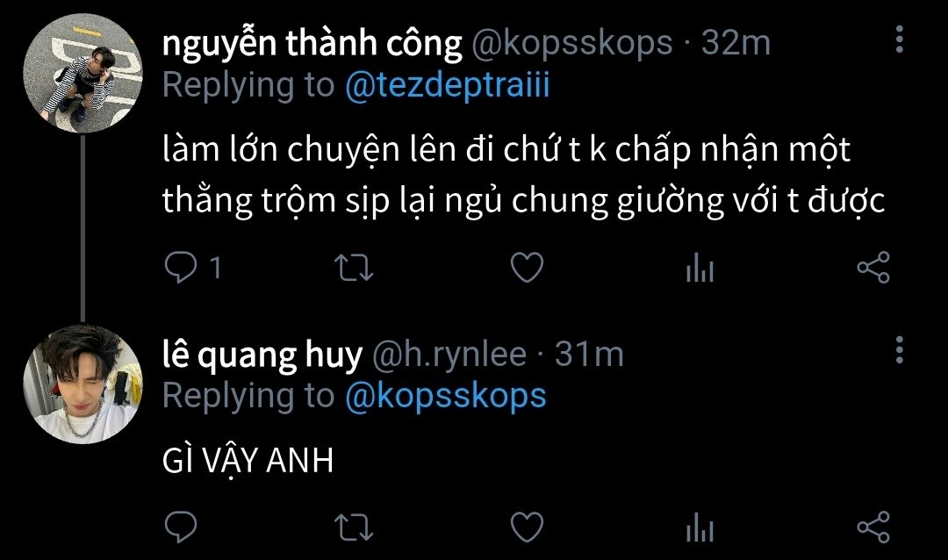Open more options for @h.rynlee tweet

pos(900,350)
